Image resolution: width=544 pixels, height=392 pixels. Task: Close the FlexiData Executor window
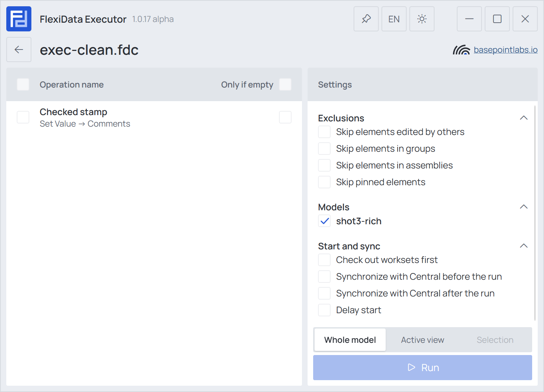[525, 19]
